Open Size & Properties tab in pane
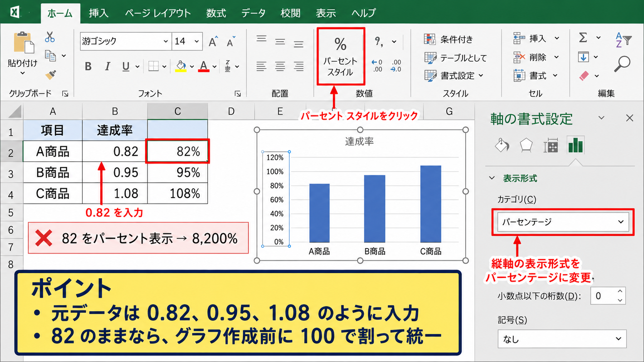The width and height of the screenshot is (644, 362). pyautogui.click(x=551, y=146)
